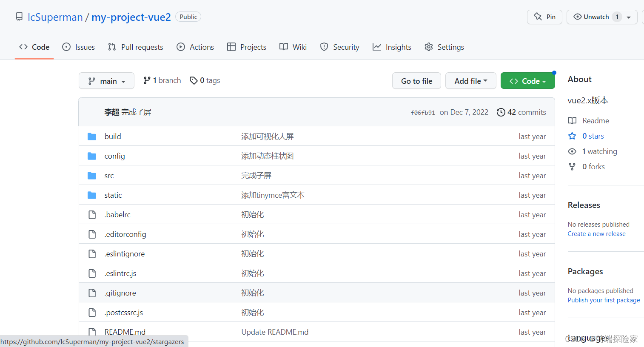The width and height of the screenshot is (644, 347).
Task: Click the star icon beside 0 stars
Action: tap(572, 136)
